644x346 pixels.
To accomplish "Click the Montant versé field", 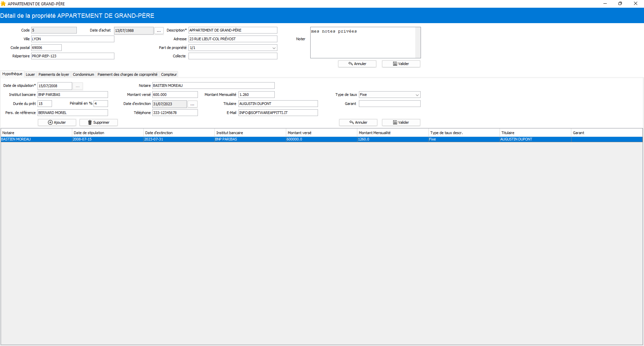I will (x=175, y=95).
